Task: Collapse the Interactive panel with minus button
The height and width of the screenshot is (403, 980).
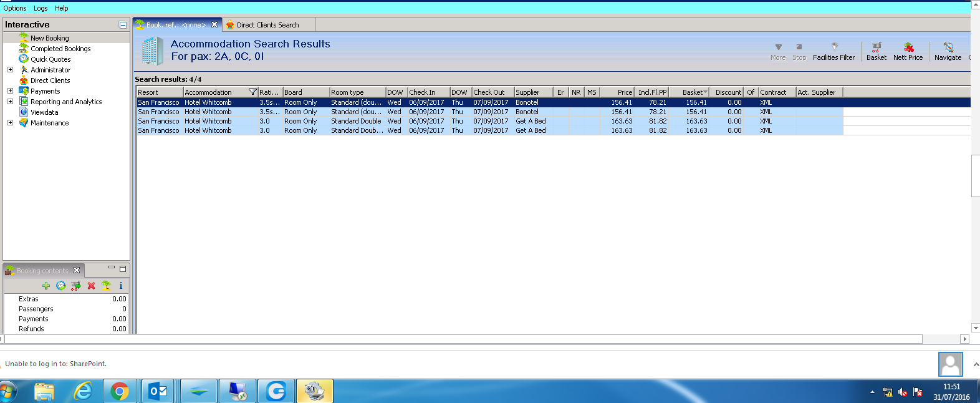Action: tap(123, 25)
